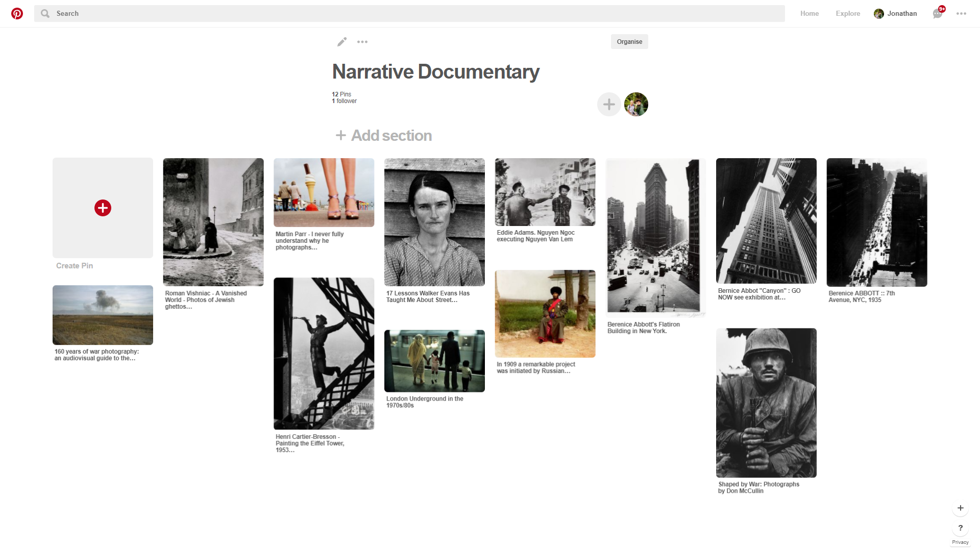Click the invite collaborator plus circle
980x551 pixels.
[609, 105]
